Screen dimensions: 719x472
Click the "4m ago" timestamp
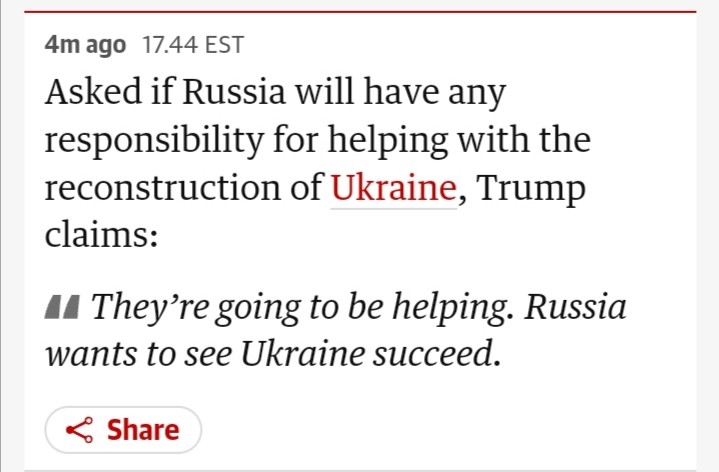pos(85,45)
